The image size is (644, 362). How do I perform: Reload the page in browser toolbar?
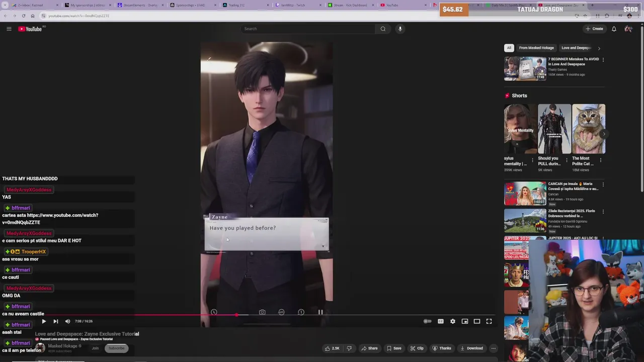[x=23, y=16]
